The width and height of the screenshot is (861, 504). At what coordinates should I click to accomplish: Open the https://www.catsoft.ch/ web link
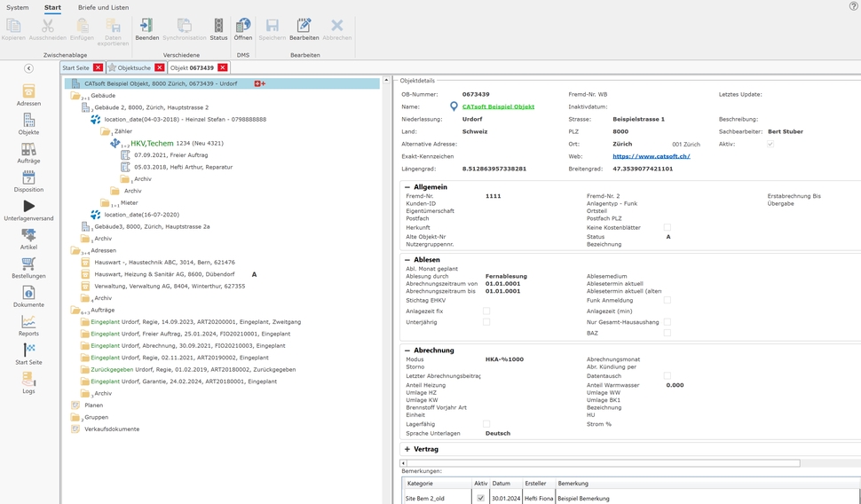pyautogui.click(x=651, y=156)
